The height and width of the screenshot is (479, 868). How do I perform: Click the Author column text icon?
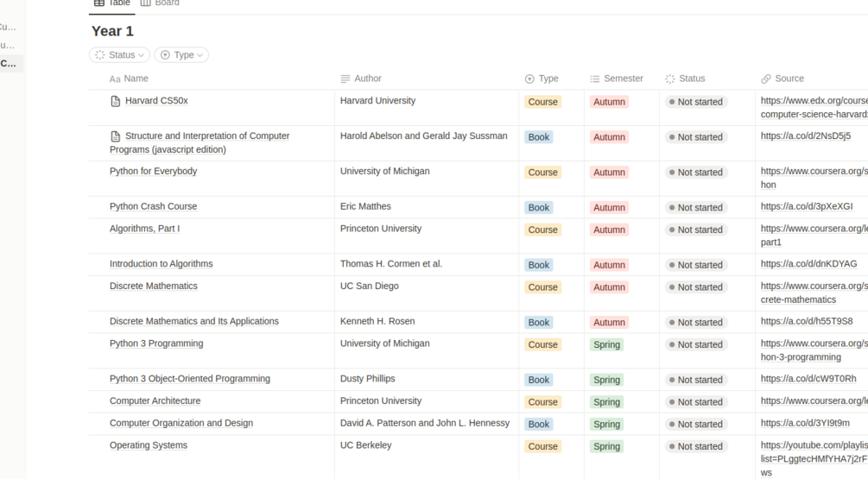345,79
